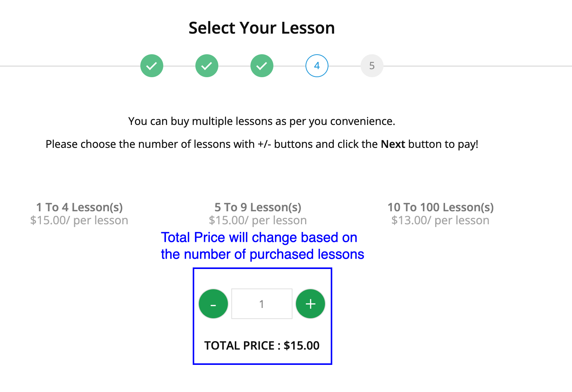Click the price under 5 To 9 Lesson(s)

[258, 220]
